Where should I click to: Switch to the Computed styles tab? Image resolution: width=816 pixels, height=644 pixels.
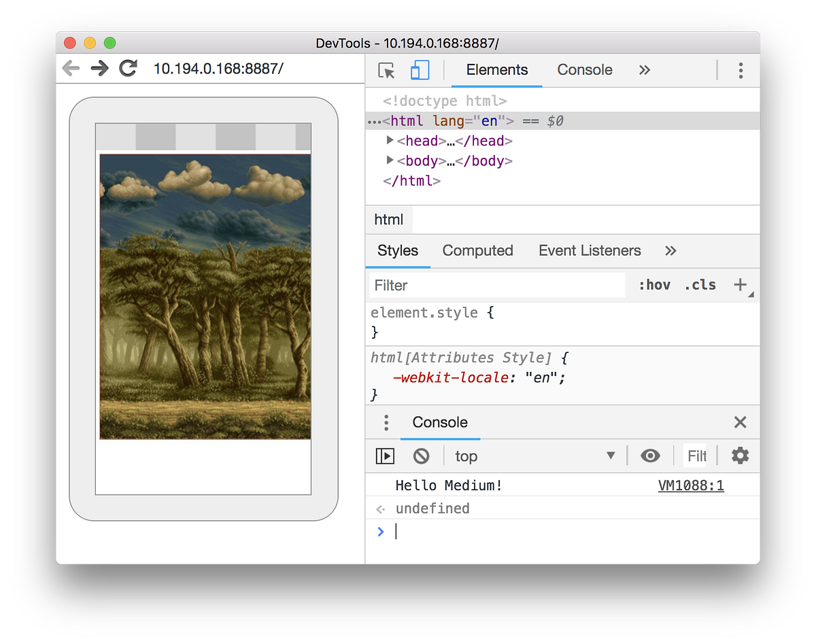tap(477, 250)
